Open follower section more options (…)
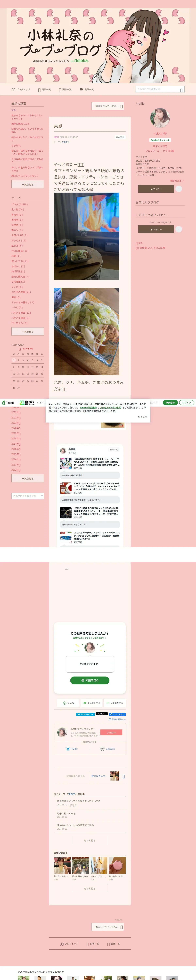The width and height of the screenshot is (196, 980). (x=179, y=229)
